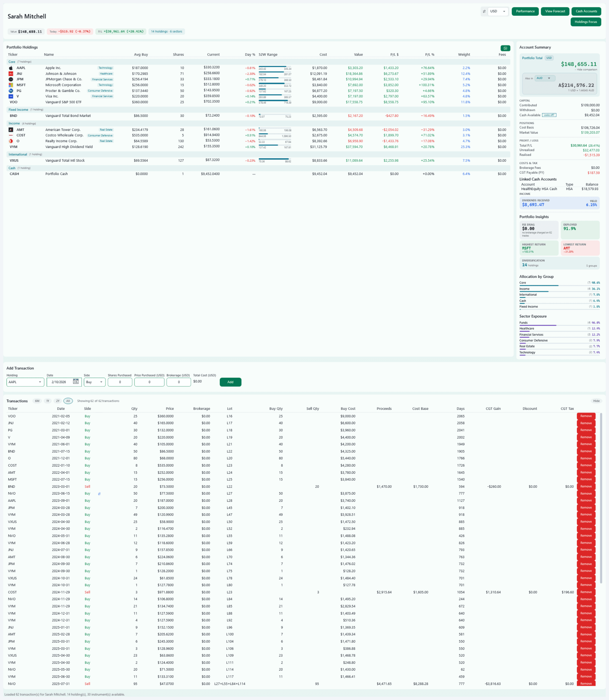Open Cash Accounts
Viewport: 609px width, 700px height.
586,12
